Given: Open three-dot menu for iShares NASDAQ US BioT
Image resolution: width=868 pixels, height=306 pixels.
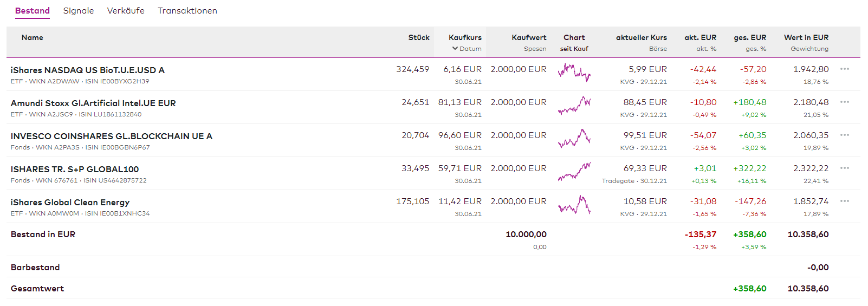Looking at the screenshot, I should (x=844, y=69).
